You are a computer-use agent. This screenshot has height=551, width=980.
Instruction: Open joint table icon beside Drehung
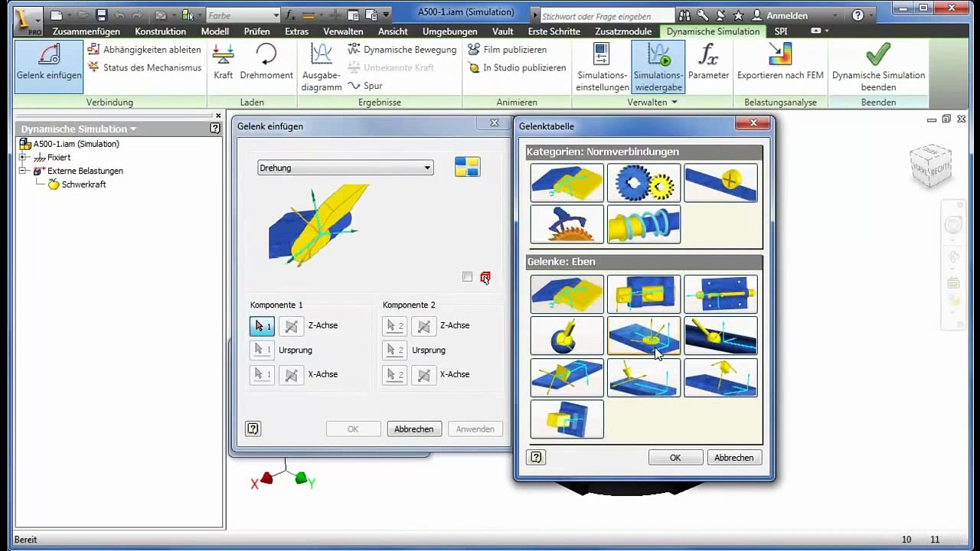click(467, 167)
